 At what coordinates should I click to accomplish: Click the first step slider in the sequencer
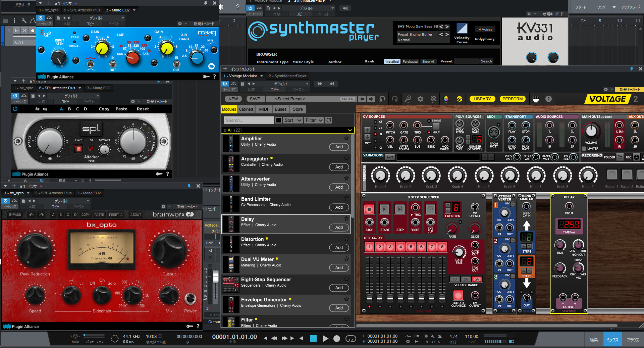(369, 298)
